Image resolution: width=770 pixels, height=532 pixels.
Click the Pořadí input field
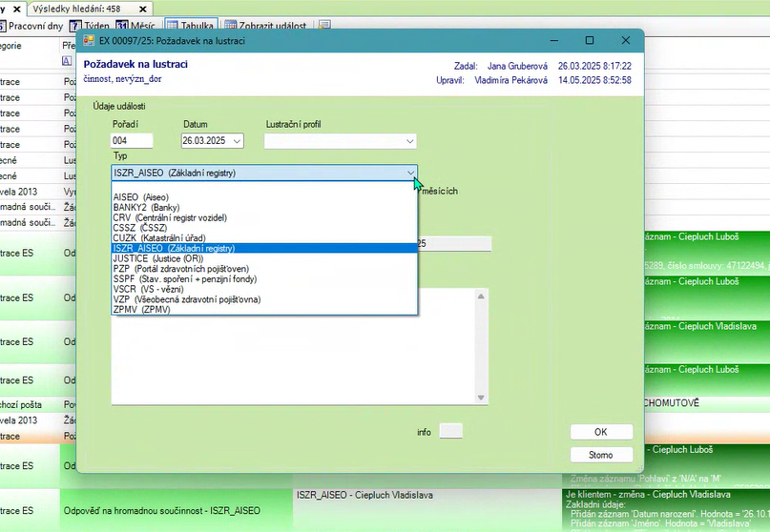(132, 141)
